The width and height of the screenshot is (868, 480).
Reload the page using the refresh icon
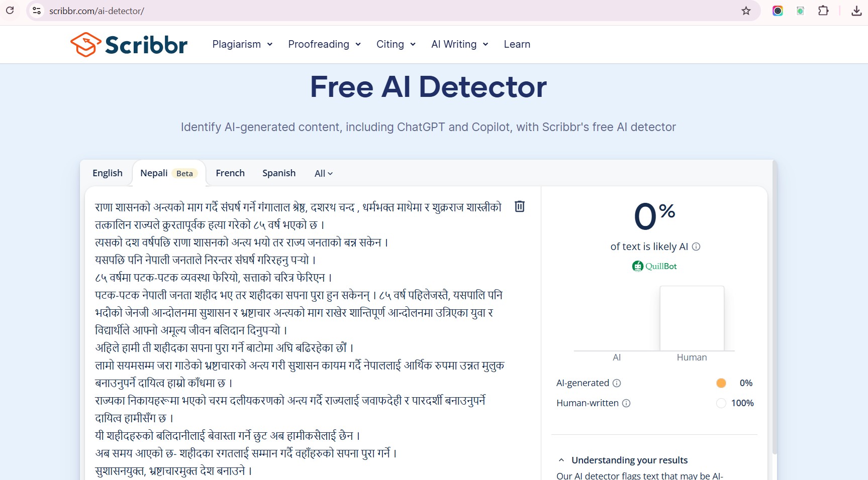click(x=10, y=11)
